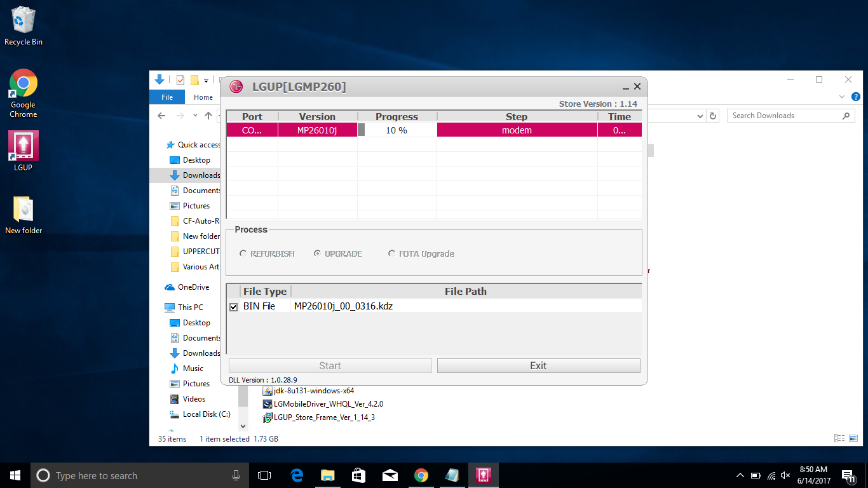Select the jdk-8u131-windows-x64 file
Image resolution: width=868 pixels, height=488 pixels.
[309, 391]
